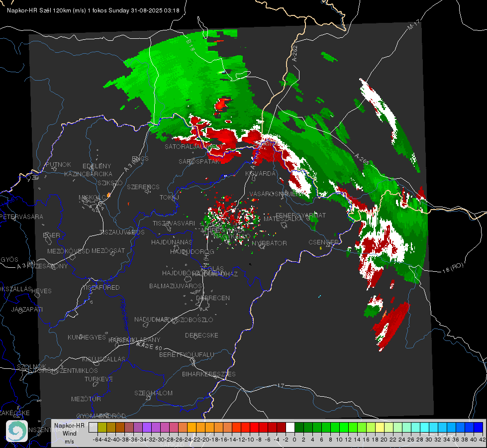
Task: Pick the pale yellow swatch between 18 and 20
Action: (x=380, y=427)
